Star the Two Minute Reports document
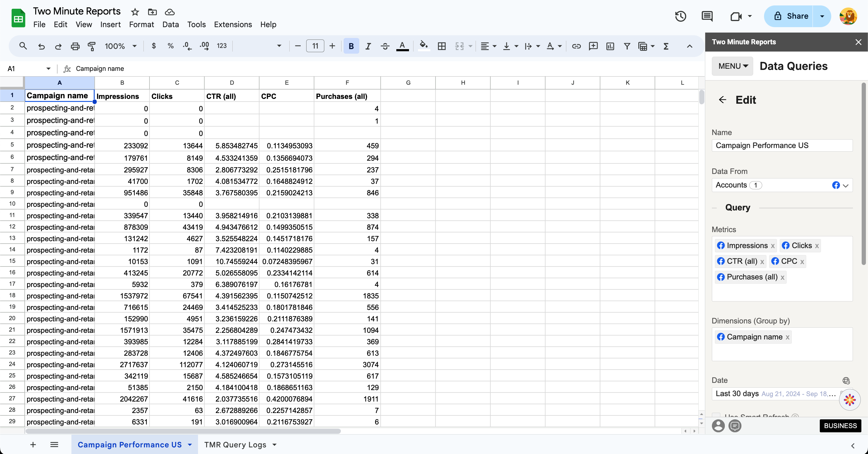Image resolution: width=868 pixels, height=454 pixels. pyautogui.click(x=135, y=12)
